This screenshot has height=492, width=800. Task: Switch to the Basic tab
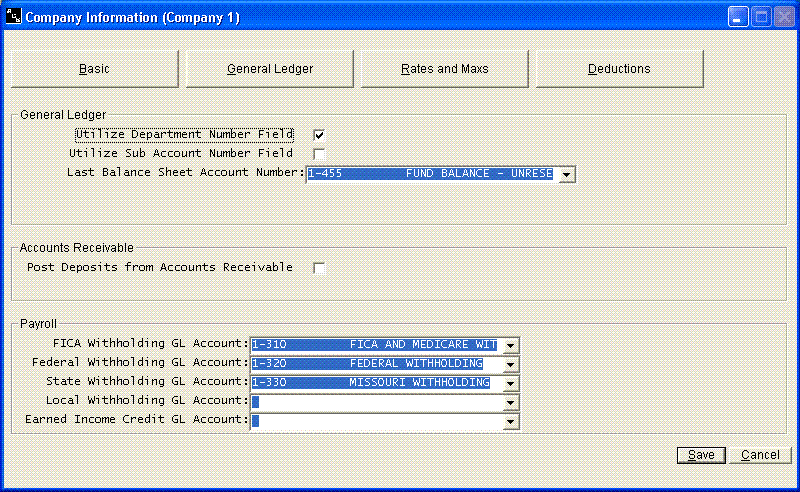tap(94, 69)
